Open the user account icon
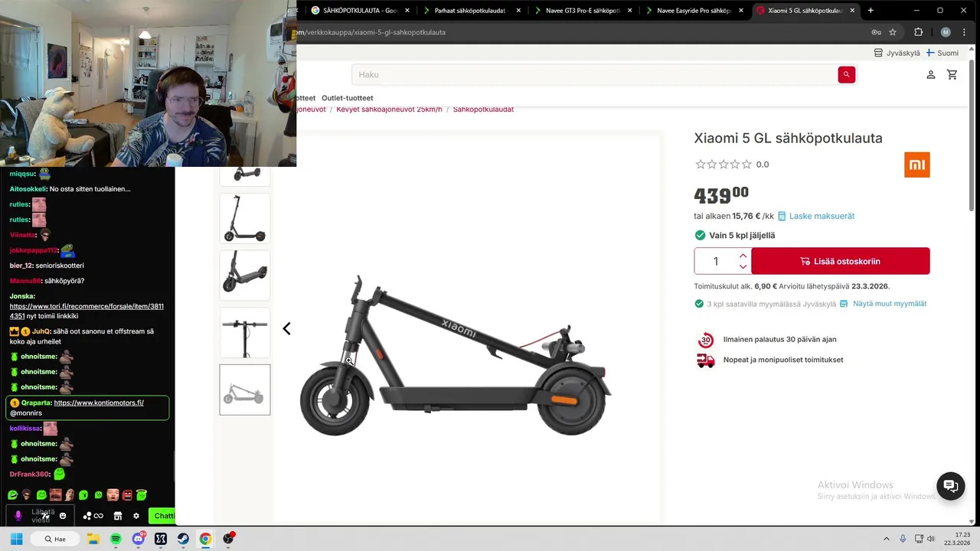 [x=931, y=74]
